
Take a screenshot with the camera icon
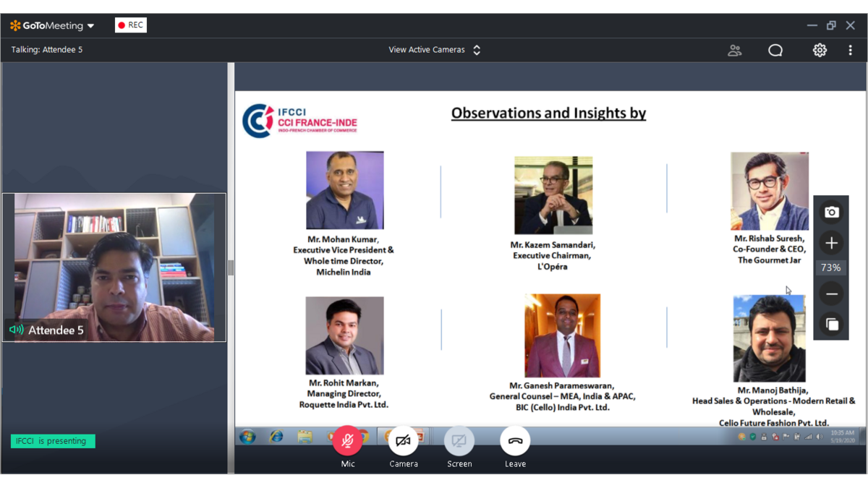[x=831, y=212]
